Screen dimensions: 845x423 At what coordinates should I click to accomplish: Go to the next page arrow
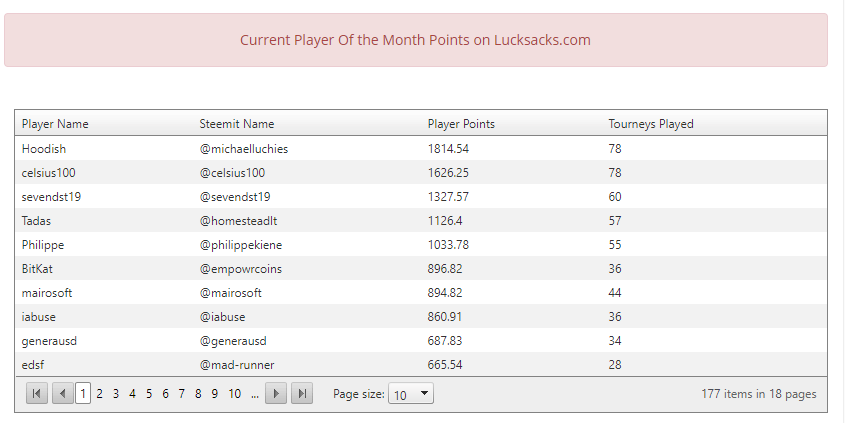pos(277,394)
